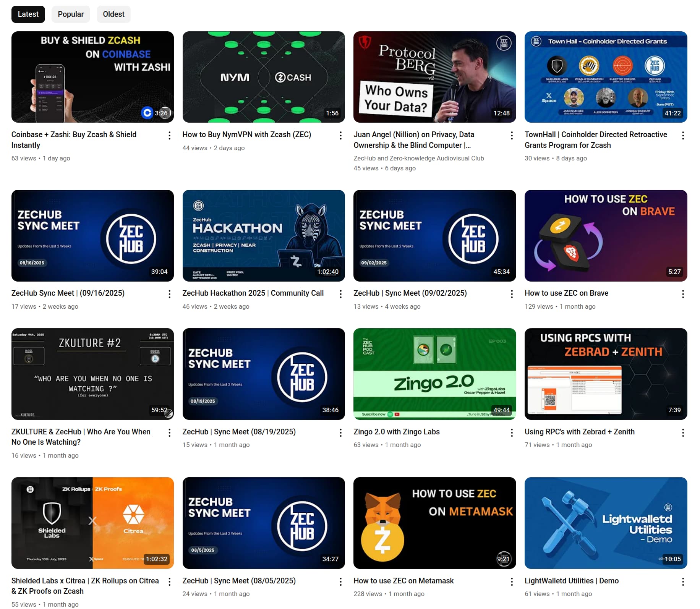Open options menu for Sync Meet 09/02/2025 video
This screenshot has width=700, height=609.
coord(512,294)
